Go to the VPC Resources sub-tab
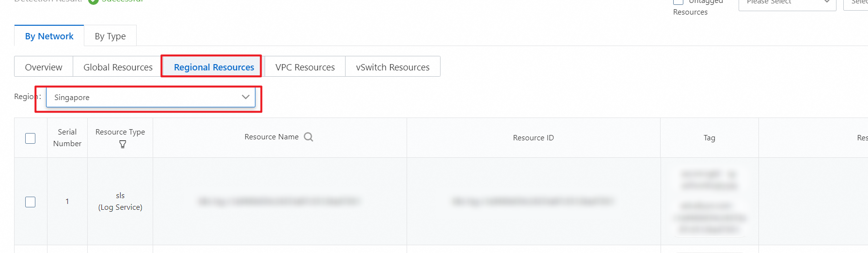The height and width of the screenshot is (253, 868). [305, 67]
